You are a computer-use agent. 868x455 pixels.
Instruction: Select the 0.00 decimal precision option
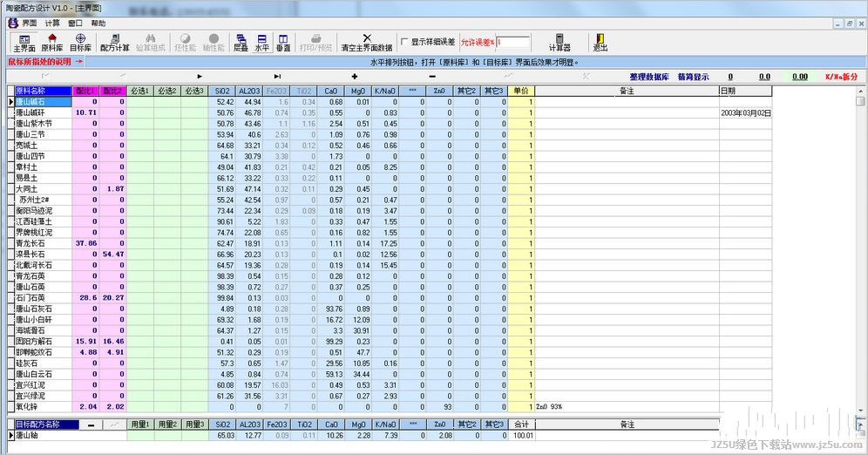[x=800, y=77]
